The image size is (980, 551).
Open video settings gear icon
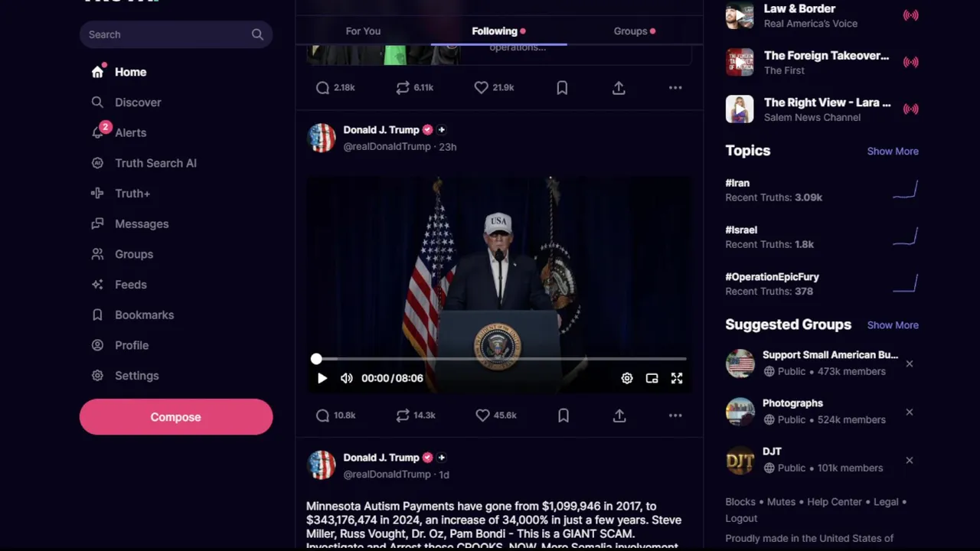pos(627,378)
